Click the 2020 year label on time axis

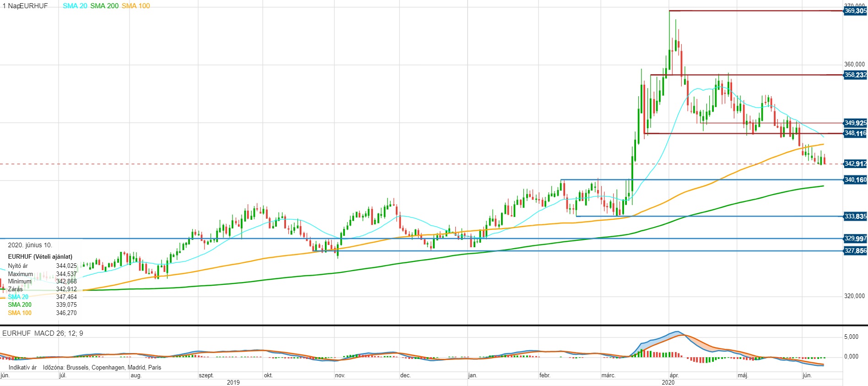pyautogui.click(x=668, y=382)
